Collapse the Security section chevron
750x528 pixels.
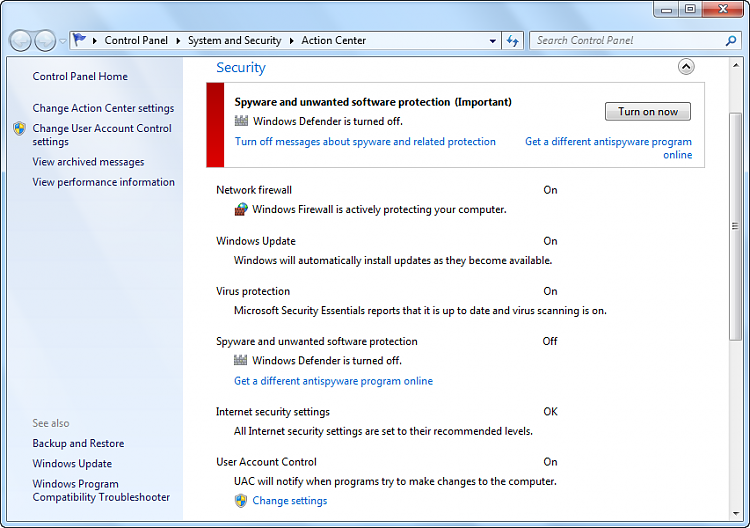(686, 66)
